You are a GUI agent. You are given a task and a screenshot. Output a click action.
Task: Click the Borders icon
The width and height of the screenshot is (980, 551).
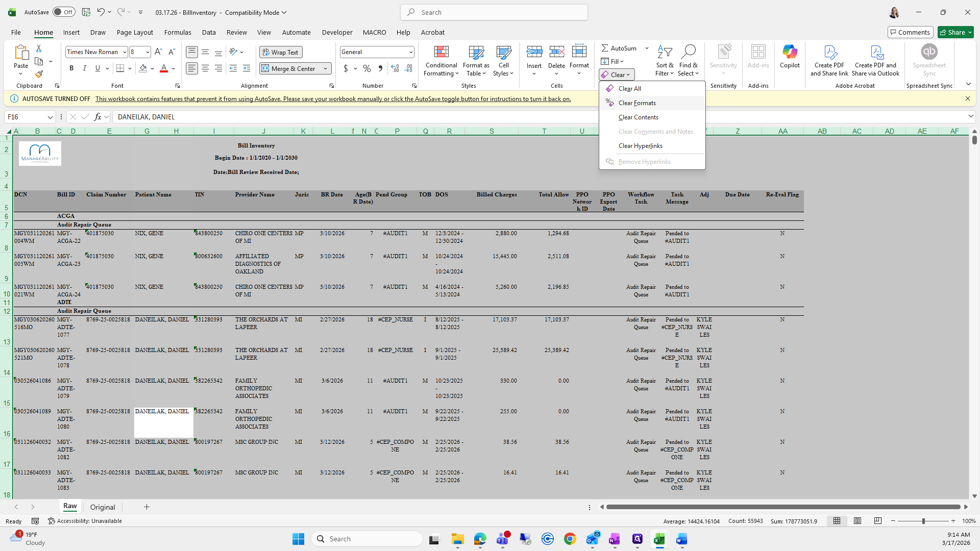click(x=120, y=68)
